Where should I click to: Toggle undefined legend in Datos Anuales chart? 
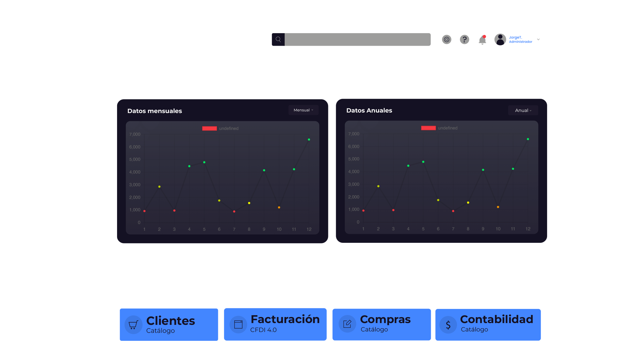448,128
